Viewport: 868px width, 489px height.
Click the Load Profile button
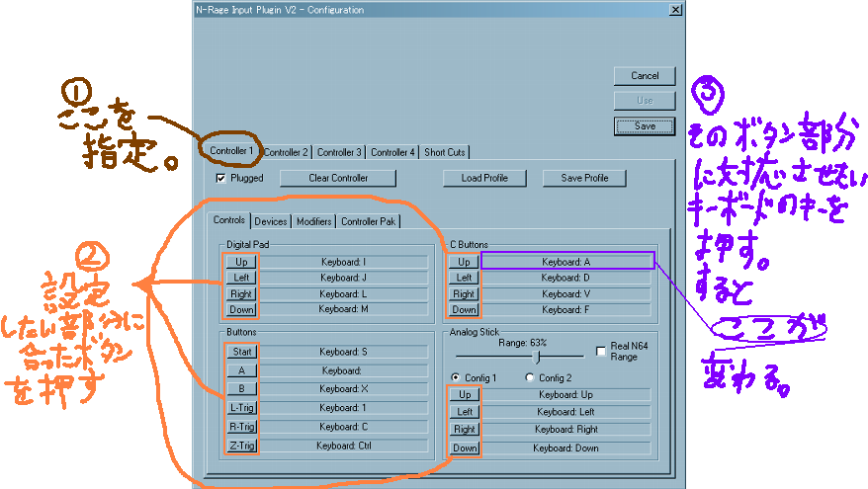(484, 178)
